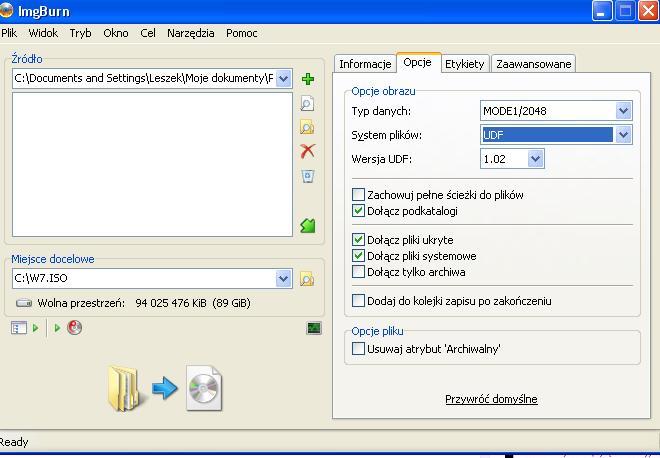Open the 'Narzędzia' menu
660x458 pixels.
190,33
